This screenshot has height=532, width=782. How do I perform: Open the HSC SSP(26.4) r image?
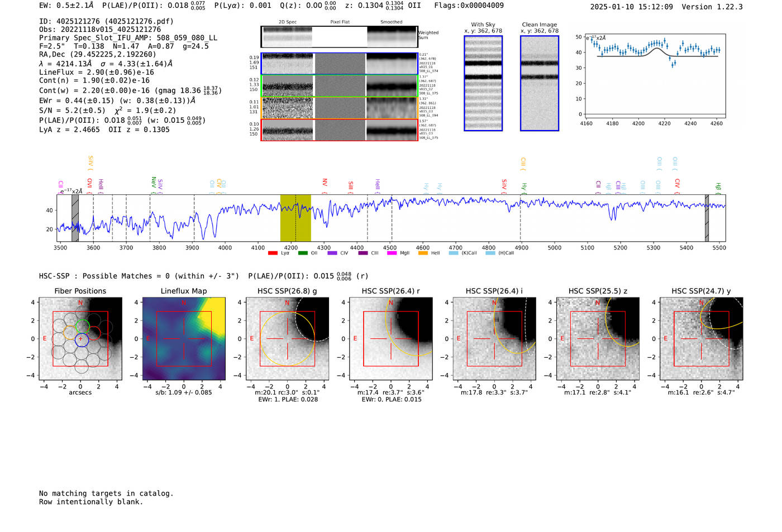coord(391,338)
